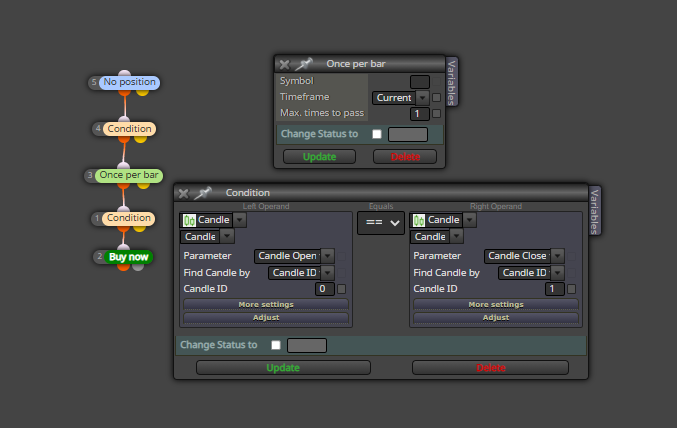
Task: Open the Timeframe Current dropdown
Action: [400, 98]
